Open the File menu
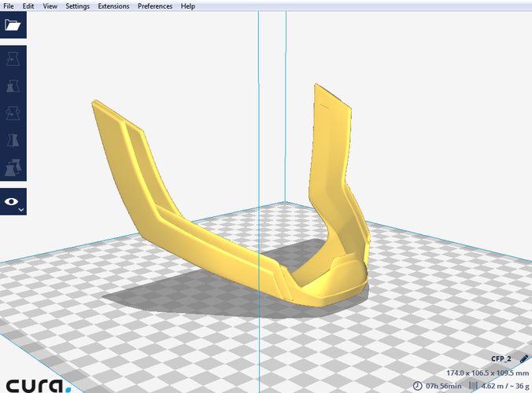Screen dimensions: 532x393 [9, 6]
